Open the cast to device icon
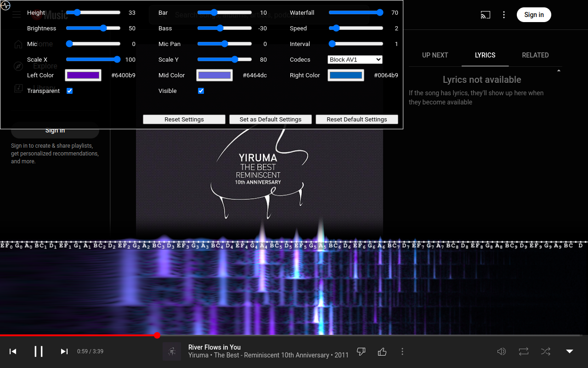The image size is (588, 368). (486, 15)
